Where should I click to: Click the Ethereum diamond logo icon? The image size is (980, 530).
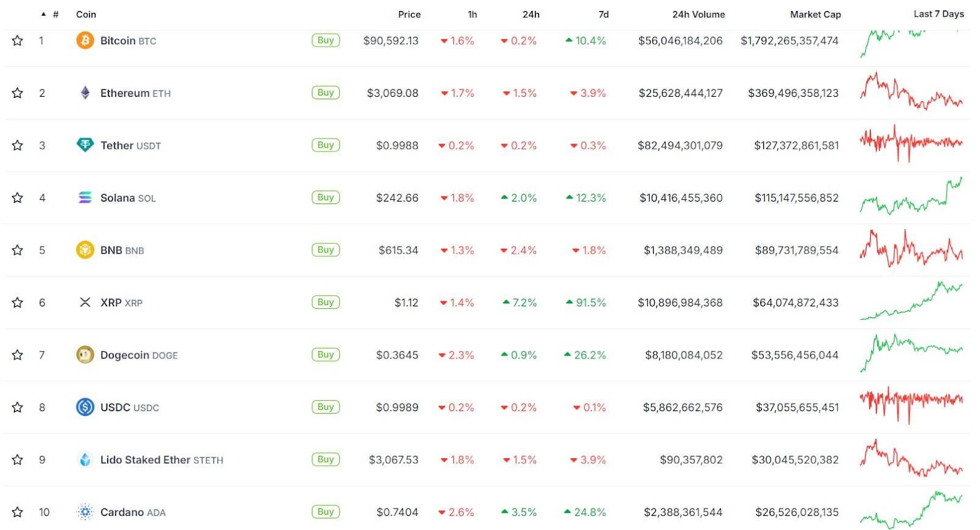tap(85, 93)
